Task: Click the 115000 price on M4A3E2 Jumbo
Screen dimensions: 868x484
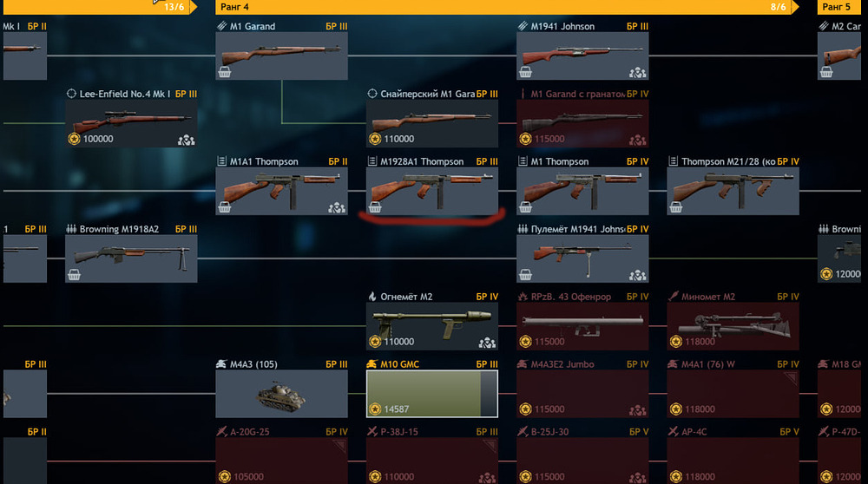Action: point(549,409)
